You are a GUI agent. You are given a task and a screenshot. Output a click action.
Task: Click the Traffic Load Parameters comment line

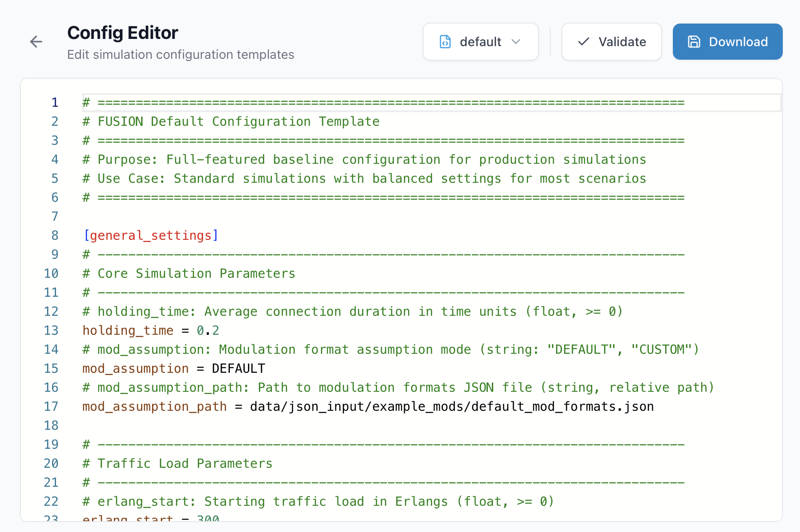point(177,464)
